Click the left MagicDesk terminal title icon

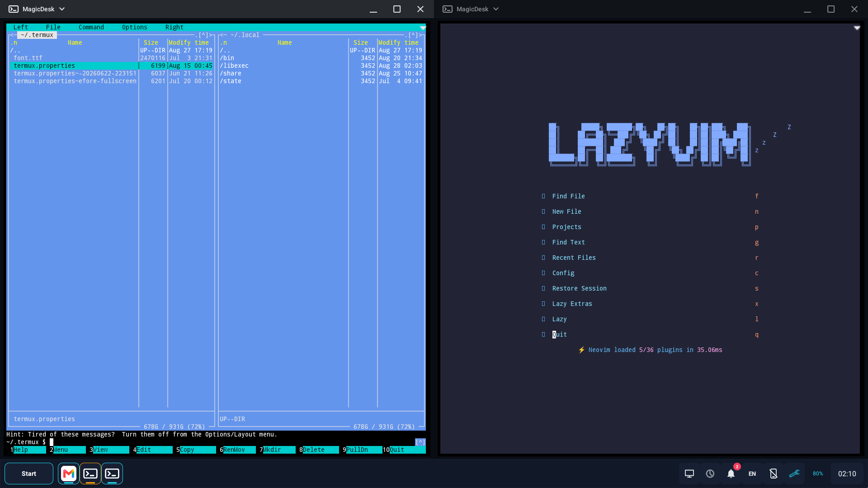tap(14, 9)
